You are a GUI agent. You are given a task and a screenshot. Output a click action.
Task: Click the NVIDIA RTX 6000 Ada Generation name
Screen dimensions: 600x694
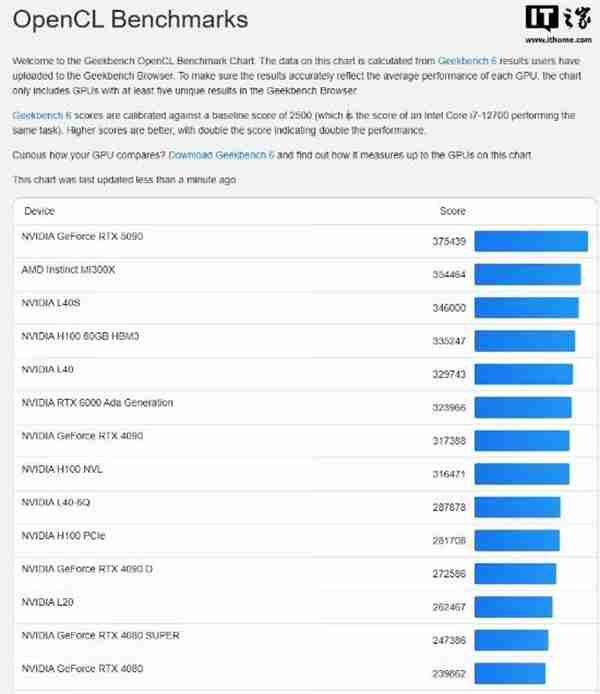97,403
